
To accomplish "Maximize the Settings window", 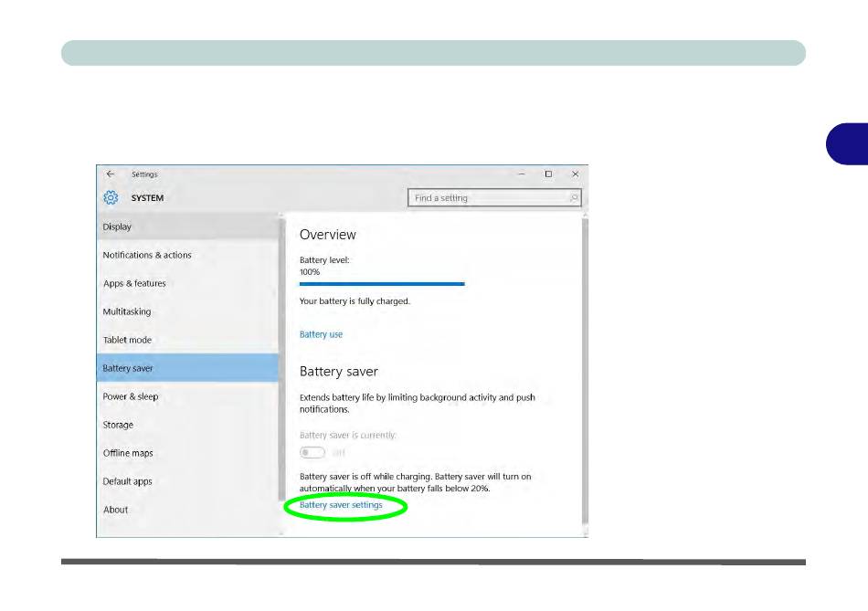I will tap(548, 174).
